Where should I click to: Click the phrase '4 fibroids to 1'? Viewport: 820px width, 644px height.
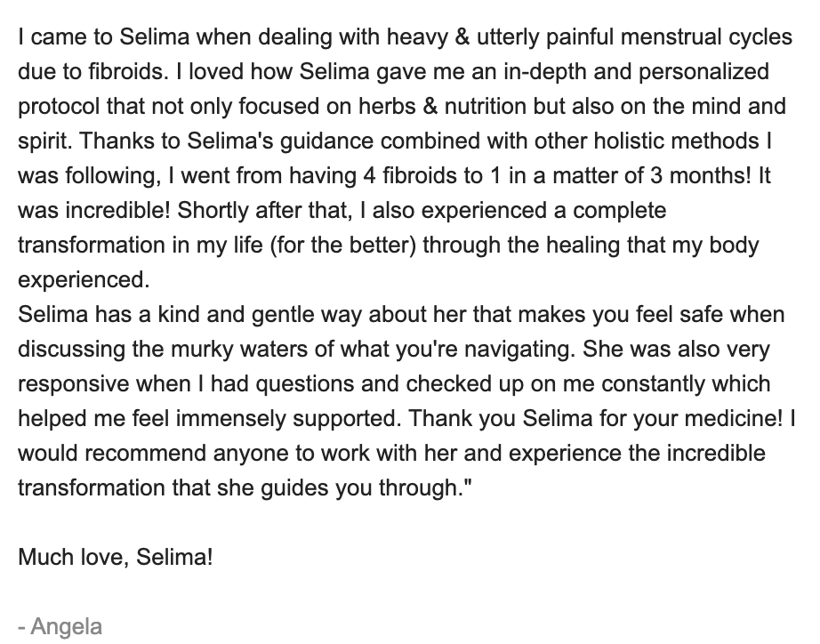[431, 175]
